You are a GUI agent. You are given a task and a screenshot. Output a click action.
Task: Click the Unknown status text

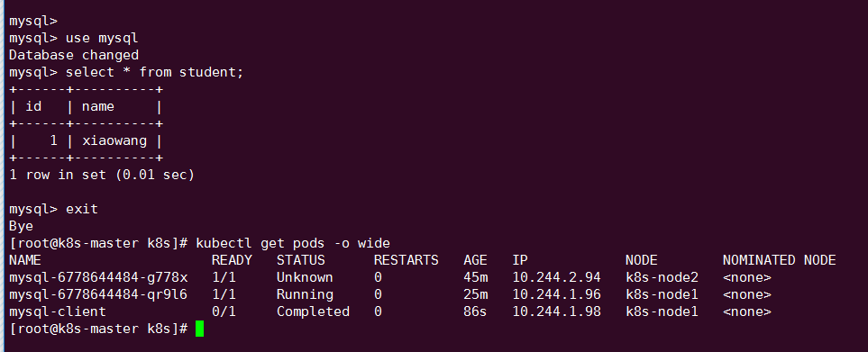[305, 277]
